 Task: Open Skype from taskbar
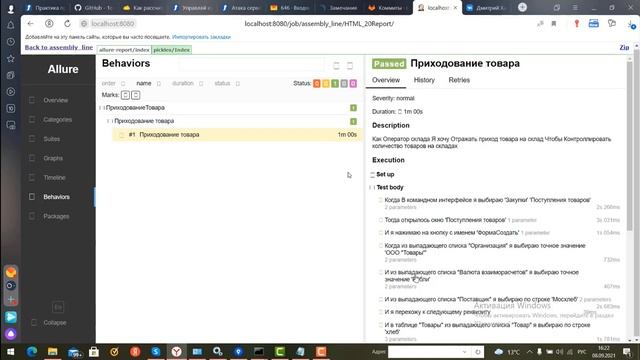(x=156, y=351)
